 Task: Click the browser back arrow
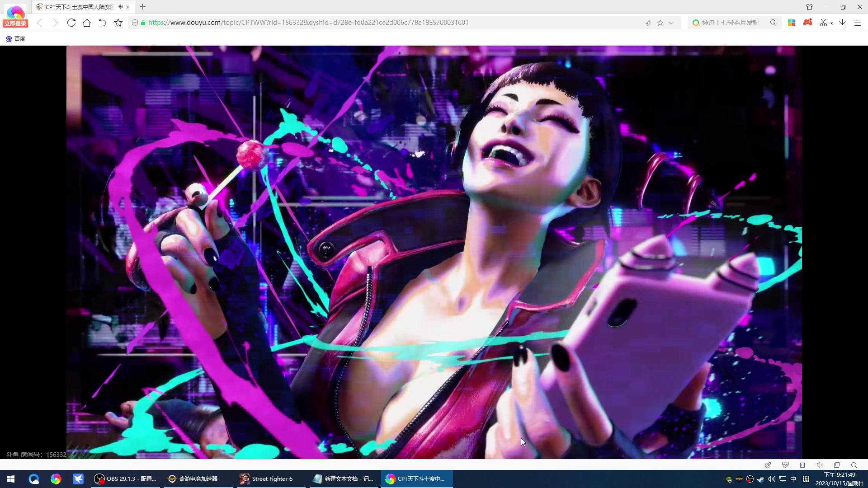[x=40, y=23]
